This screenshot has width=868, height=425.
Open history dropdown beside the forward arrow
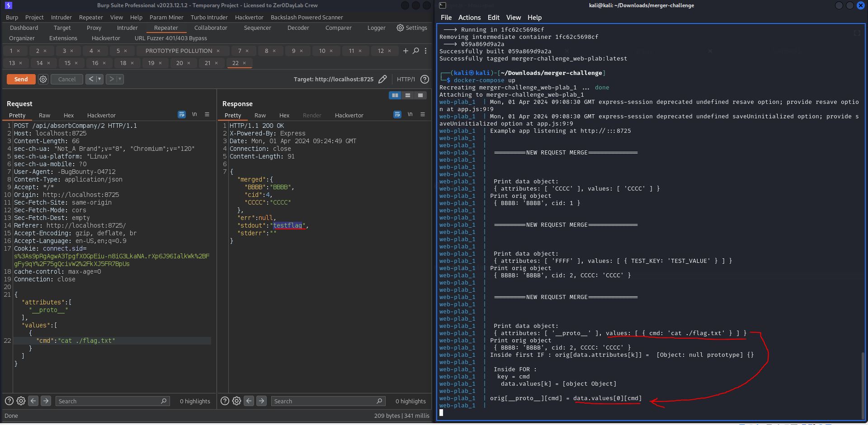[x=120, y=79]
